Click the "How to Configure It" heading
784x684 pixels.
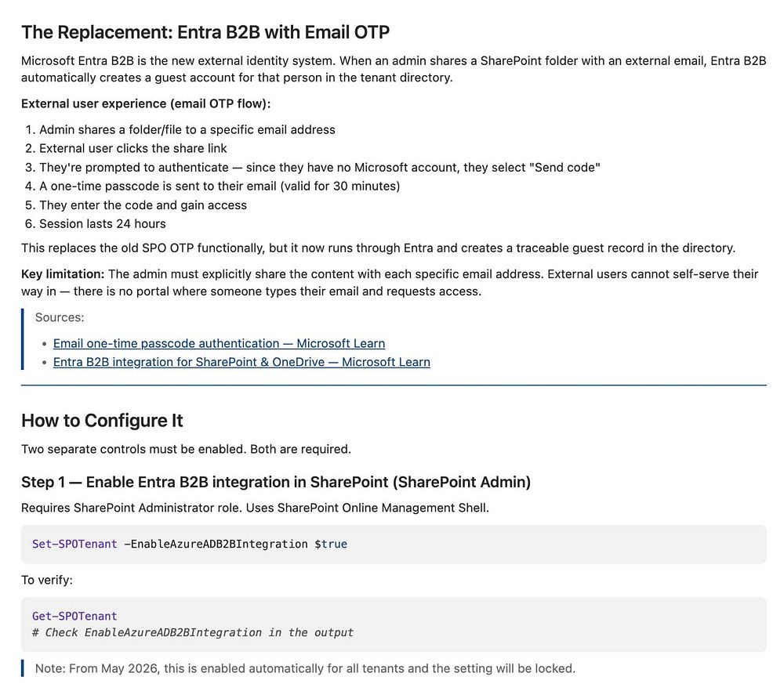coord(102,421)
